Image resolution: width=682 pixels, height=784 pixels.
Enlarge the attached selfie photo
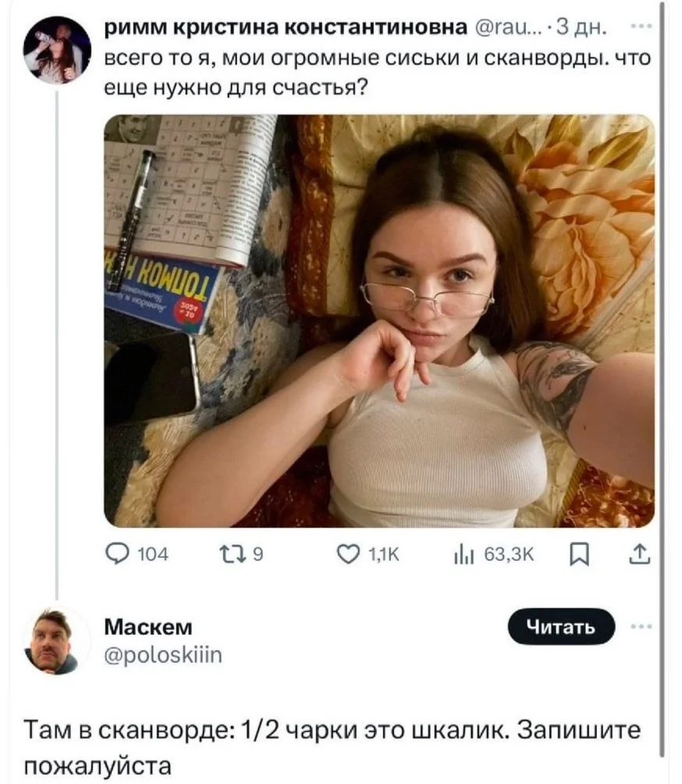click(x=379, y=320)
